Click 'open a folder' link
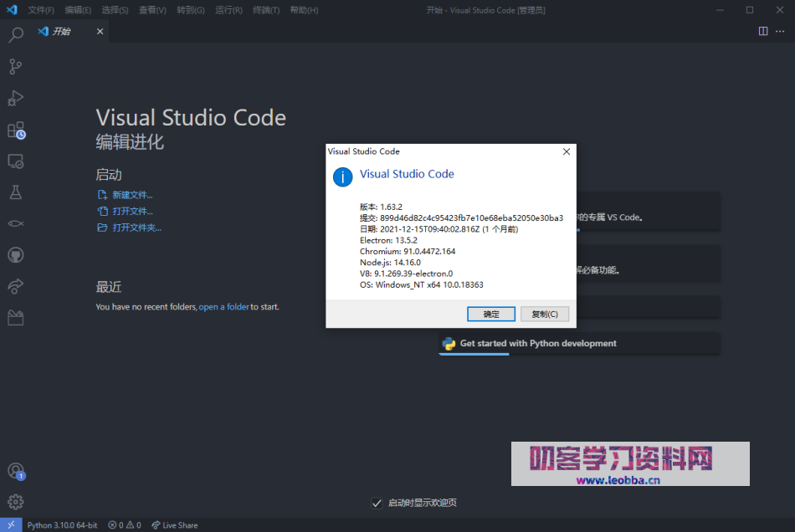This screenshot has width=795, height=532. pos(223,307)
